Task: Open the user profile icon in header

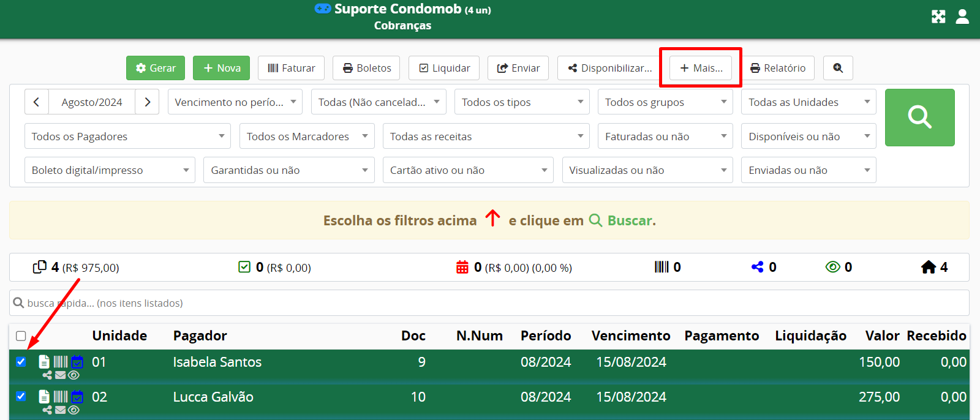Action: tap(962, 17)
